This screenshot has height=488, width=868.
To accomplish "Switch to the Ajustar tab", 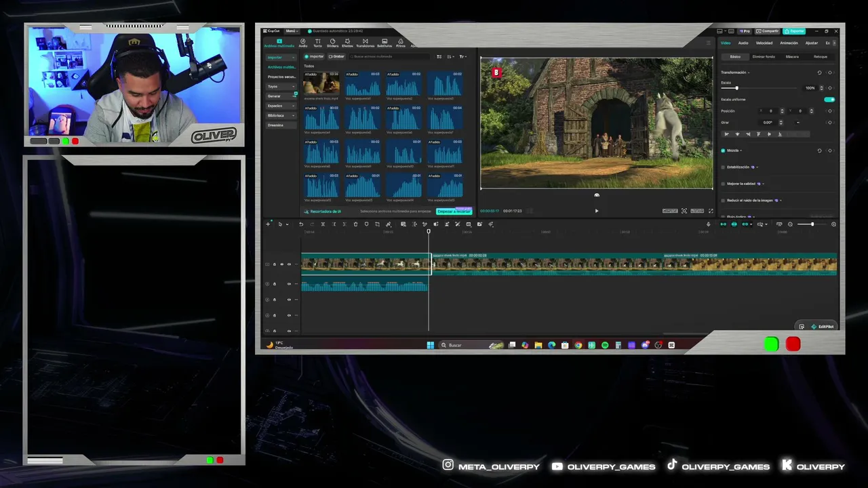I will pyautogui.click(x=812, y=43).
